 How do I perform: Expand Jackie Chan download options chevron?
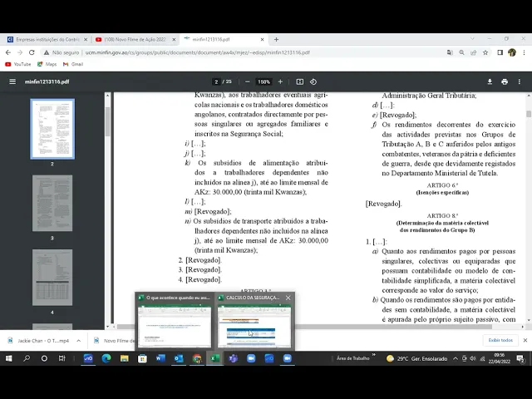click(79, 341)
